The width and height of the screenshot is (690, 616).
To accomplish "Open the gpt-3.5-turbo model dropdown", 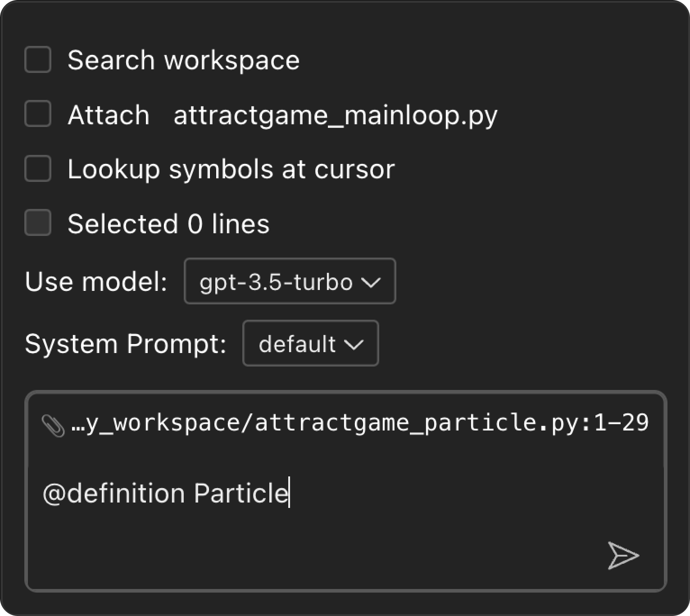I will (289, 281).
